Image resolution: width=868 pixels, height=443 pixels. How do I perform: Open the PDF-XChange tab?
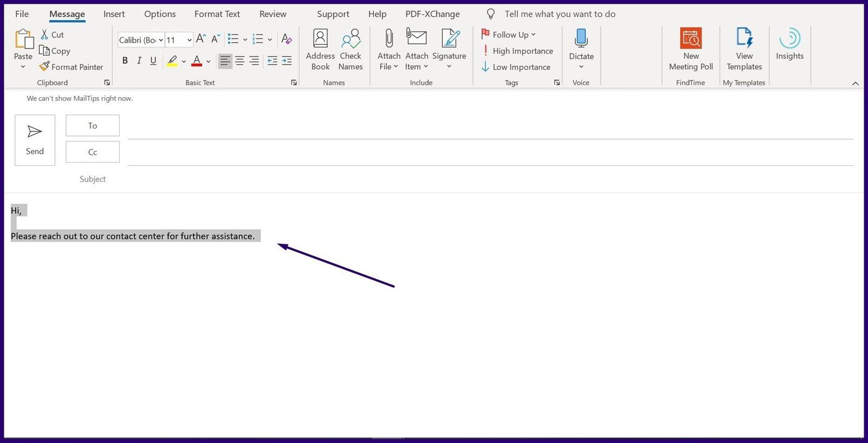click(433, 14)
